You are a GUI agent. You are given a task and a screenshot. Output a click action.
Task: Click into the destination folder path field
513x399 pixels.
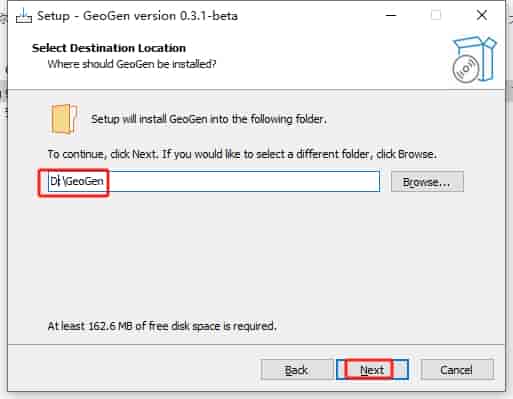tap(214, 181)
